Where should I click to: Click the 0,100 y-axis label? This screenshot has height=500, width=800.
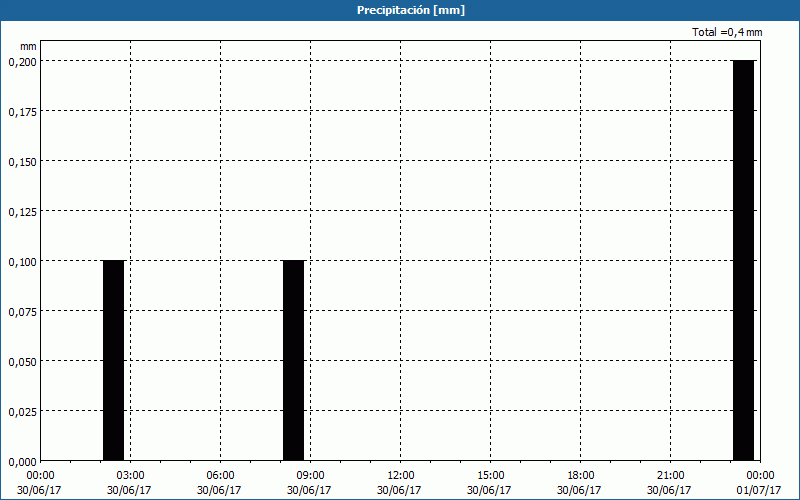22,261
